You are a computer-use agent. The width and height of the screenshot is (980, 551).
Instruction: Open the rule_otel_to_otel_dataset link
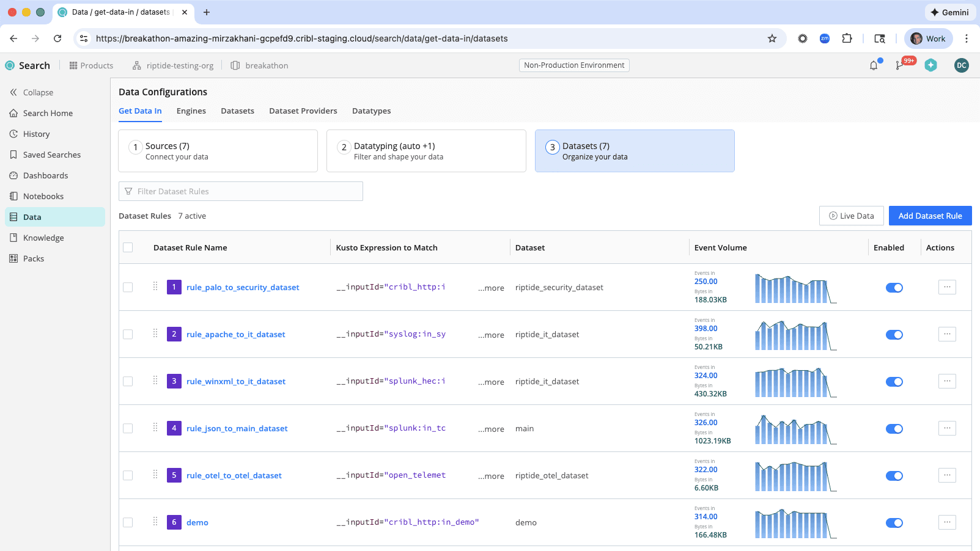(234, 475)
